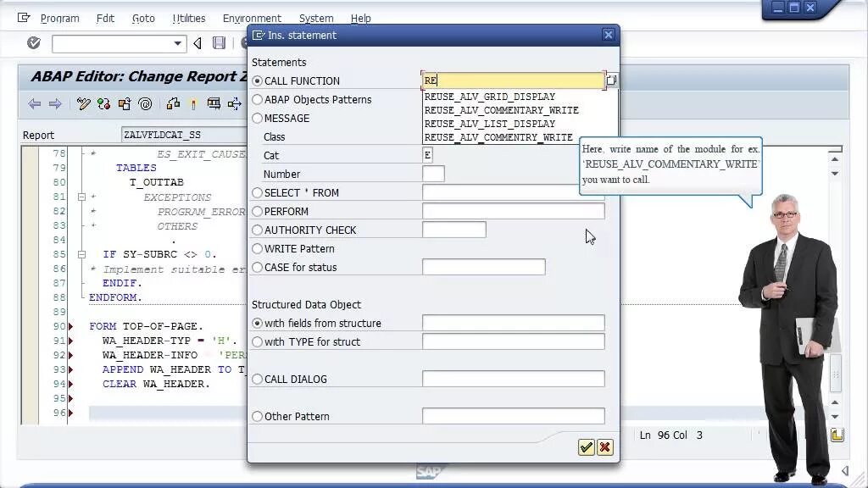The height and width of the screenshot is (488, 868).
Task: Click the left arrow Back navigation icon
Action: pyautogui.click(x=34, y=103)
